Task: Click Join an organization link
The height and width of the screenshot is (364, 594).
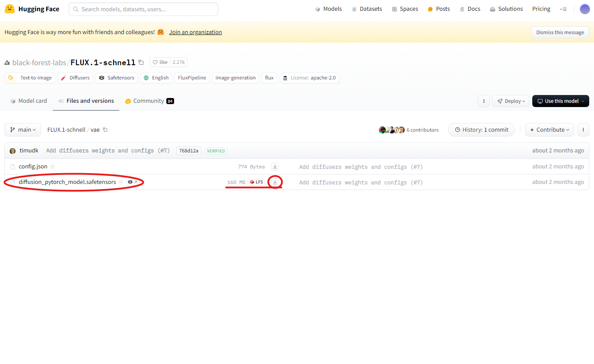Action: click(x=195, y=32)
